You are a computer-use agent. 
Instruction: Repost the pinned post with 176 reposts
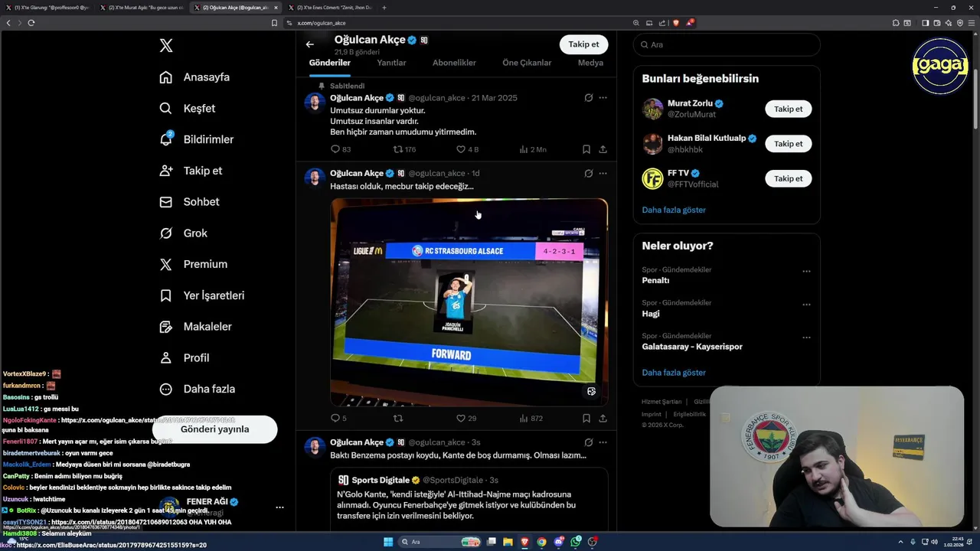[398, 149]
